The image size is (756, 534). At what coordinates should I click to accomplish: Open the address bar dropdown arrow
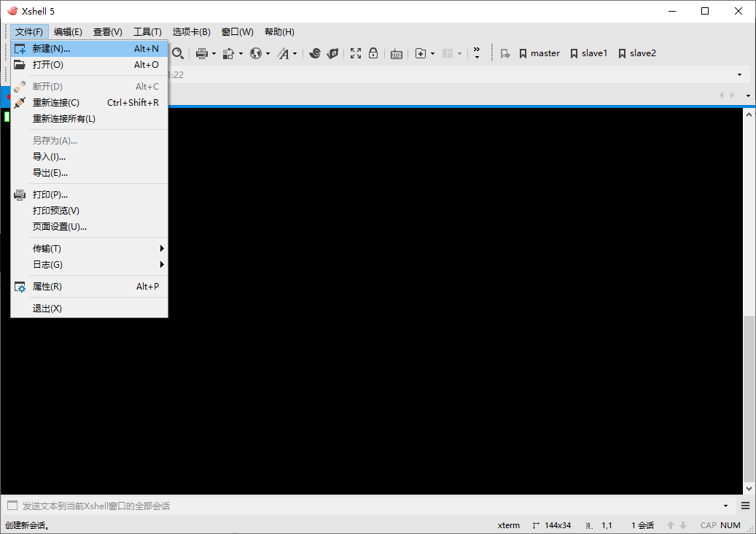pos(739,74)
